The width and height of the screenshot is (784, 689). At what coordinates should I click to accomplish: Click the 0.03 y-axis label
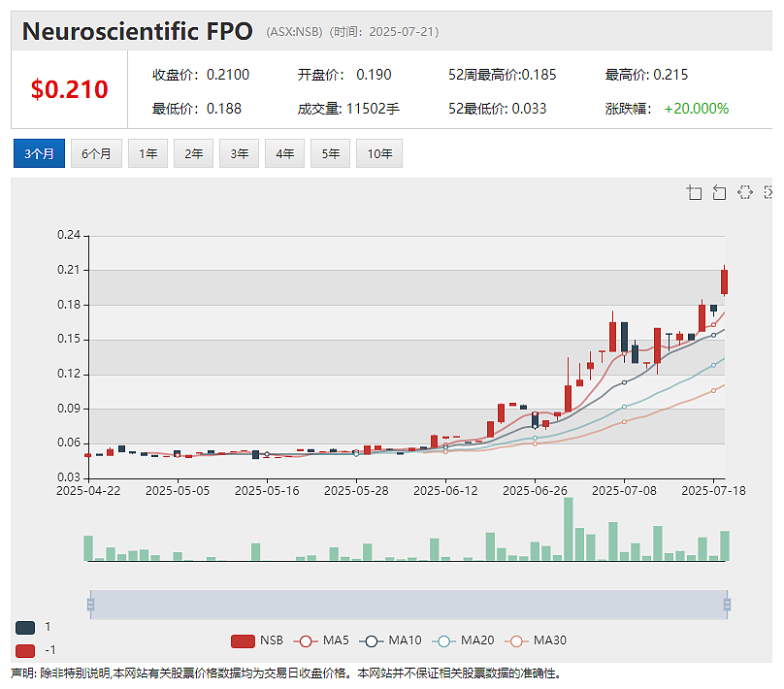point(69,477)
